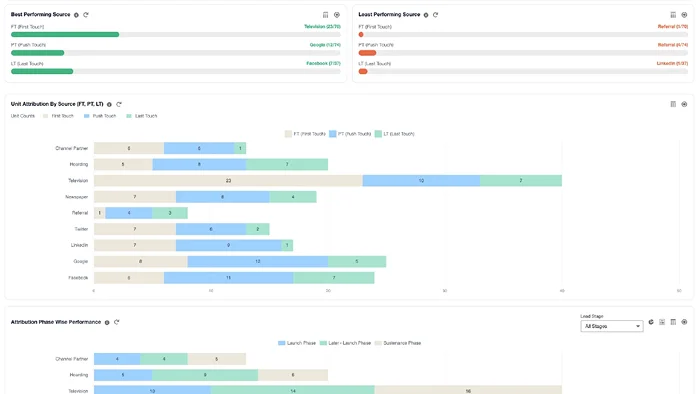Click circular settings icon in Best Performing Source card
This screenshot has width=699, height=394.
[337, 15]
